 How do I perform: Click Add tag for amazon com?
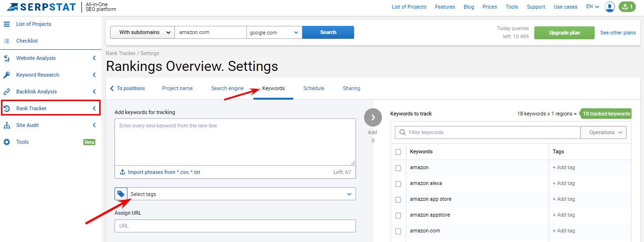point(564,231)
